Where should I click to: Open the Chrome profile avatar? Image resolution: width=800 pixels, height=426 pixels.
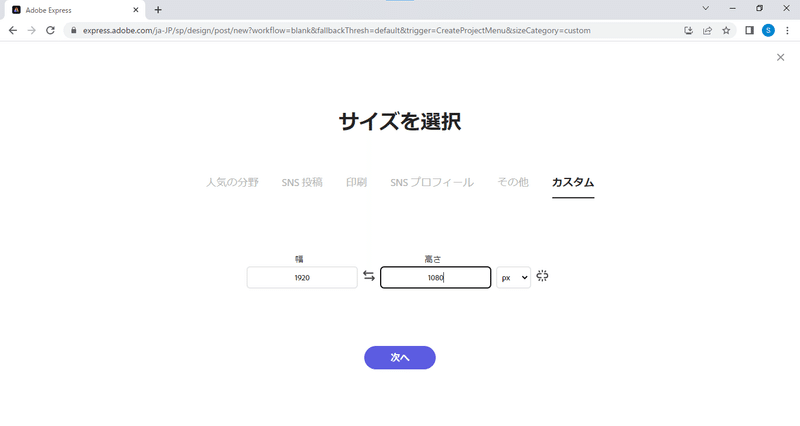pos(768,31)
